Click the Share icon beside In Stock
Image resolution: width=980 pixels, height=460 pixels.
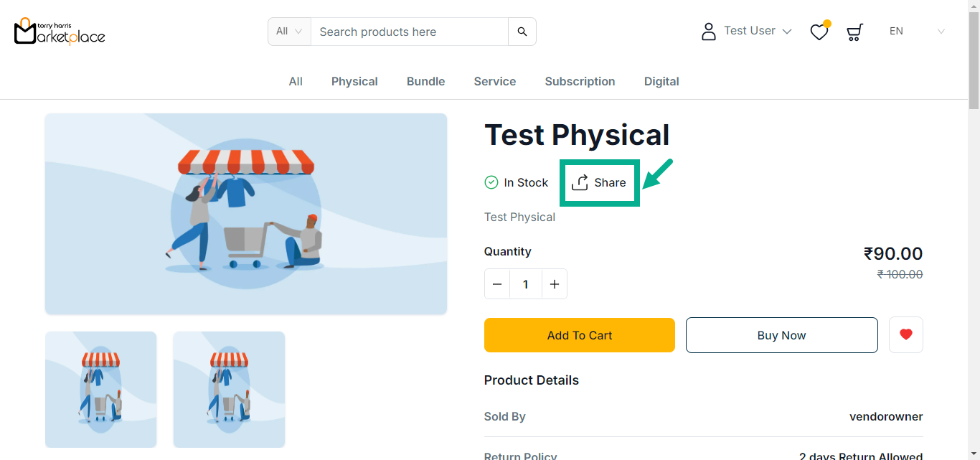580,183
